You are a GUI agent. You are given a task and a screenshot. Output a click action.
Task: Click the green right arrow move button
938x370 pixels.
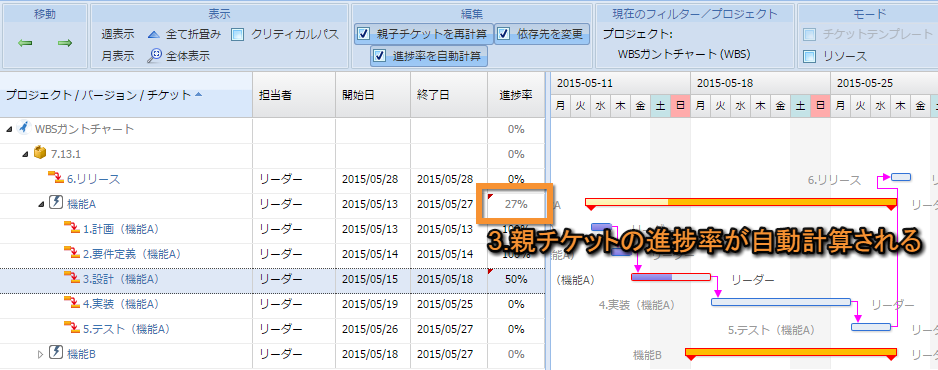tap(65, 43)
